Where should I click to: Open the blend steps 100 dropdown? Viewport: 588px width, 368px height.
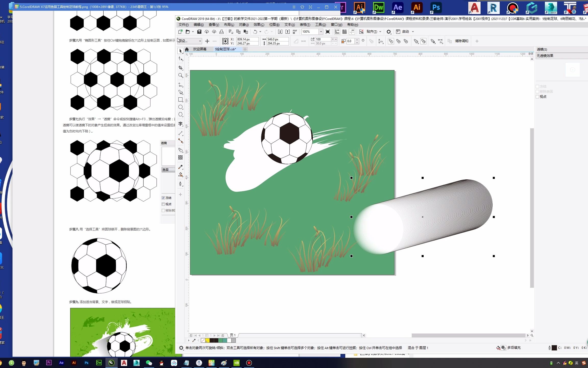(x=333, y=39)
